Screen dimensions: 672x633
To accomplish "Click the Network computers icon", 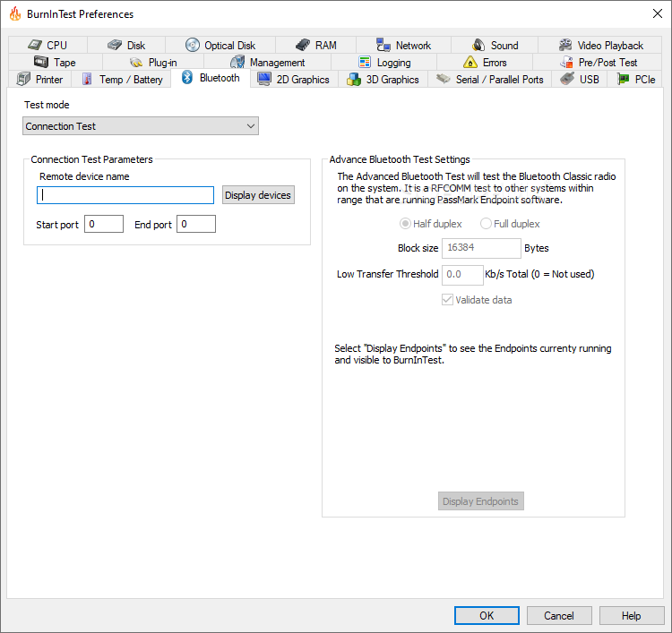I will 383,45.
